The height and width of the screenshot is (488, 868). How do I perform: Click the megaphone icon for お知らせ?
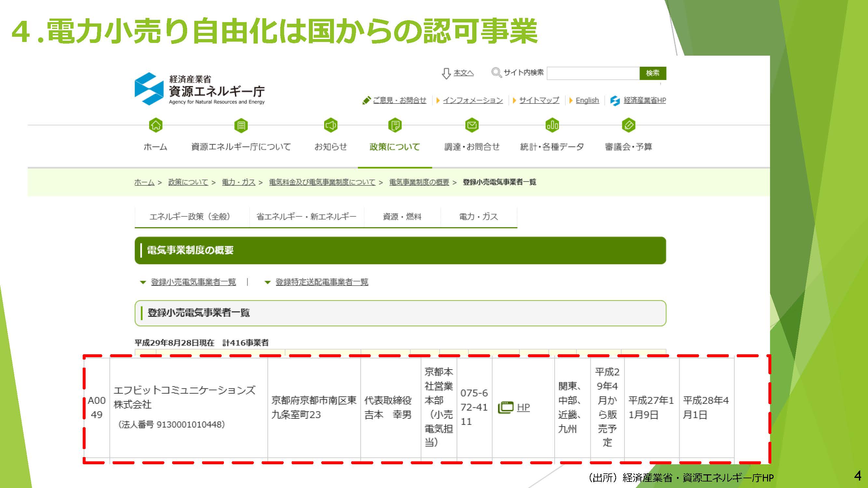coord(331,125)
